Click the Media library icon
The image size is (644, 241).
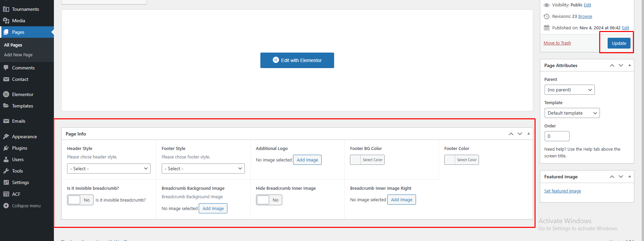[6, 21]
